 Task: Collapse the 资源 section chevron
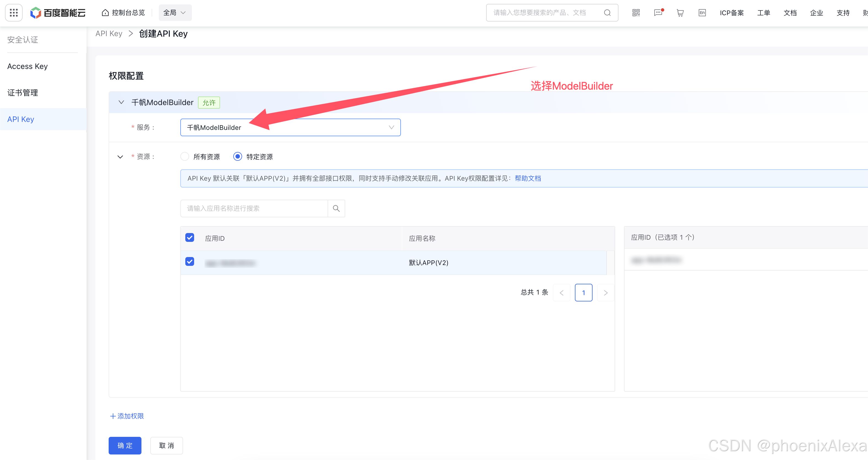pos(120,157)
